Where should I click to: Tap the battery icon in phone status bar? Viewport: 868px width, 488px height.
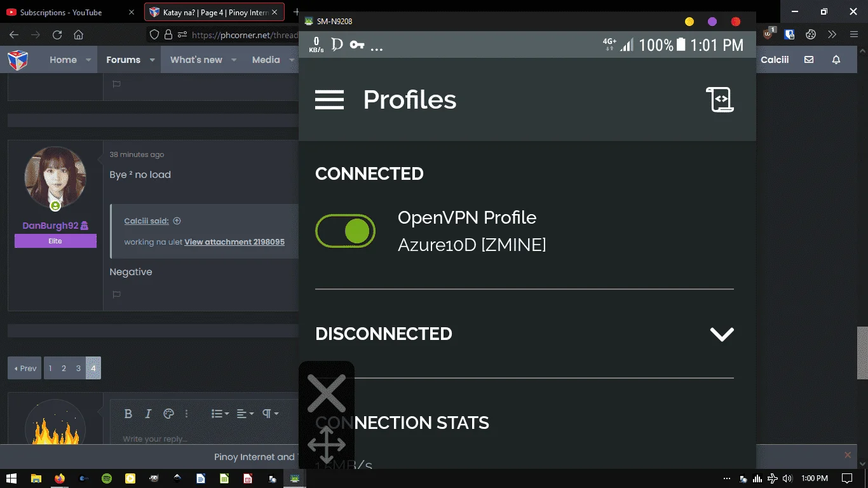click(x=681, y=44)
